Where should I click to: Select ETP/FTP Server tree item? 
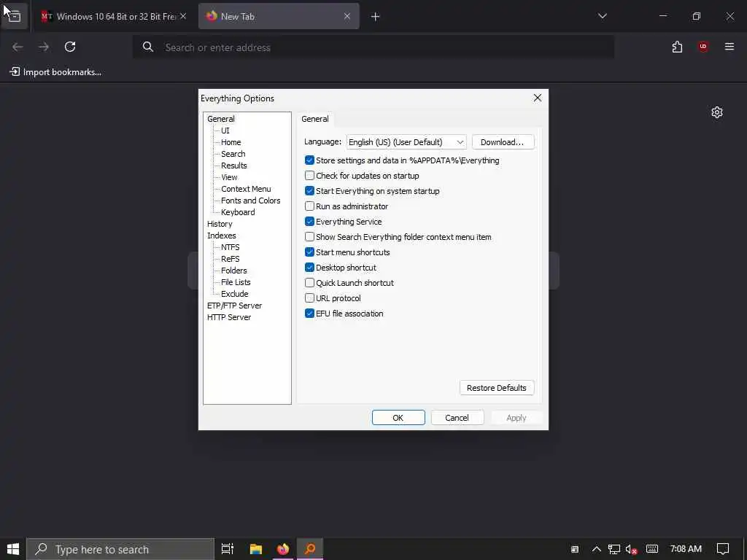pos(234,306)
